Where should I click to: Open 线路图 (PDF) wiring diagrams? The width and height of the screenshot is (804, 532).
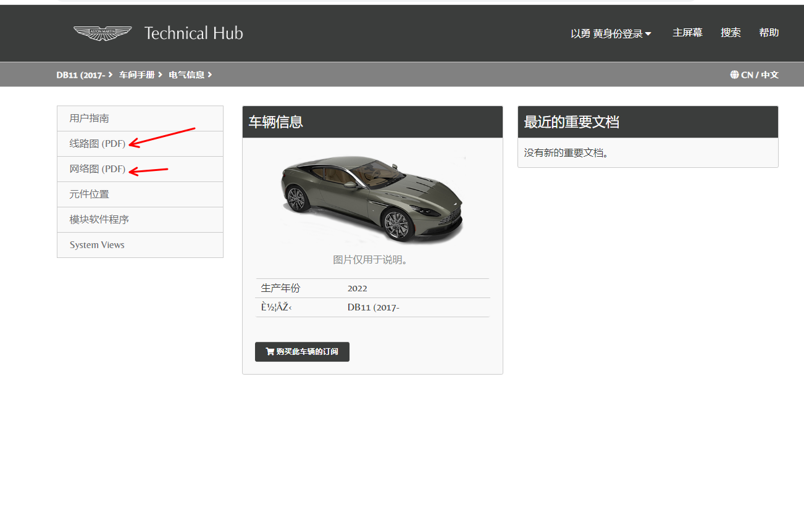(98, 144)
